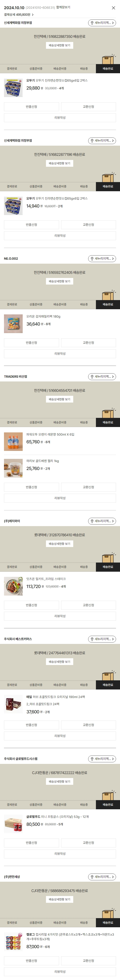Click location pin icon for NE.O.002 seller
This screenshot has width=120, height=980.
click(92, 259)
